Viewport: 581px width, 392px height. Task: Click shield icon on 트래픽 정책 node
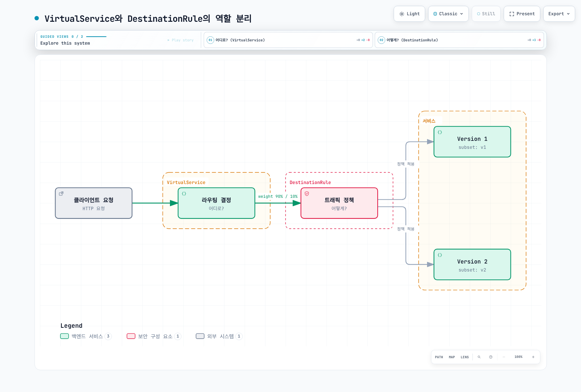(307, 193)
